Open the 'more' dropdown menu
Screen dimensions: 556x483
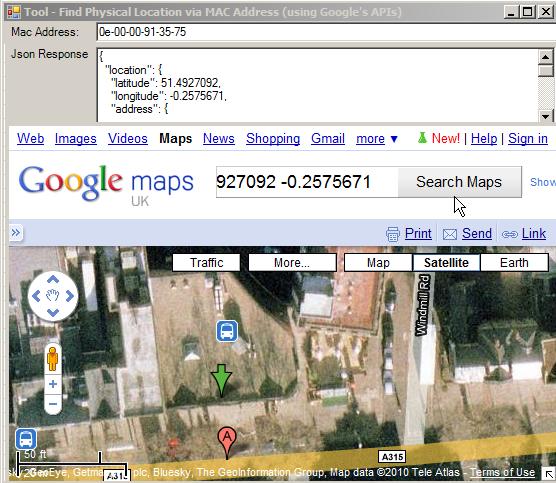point(377,138)
